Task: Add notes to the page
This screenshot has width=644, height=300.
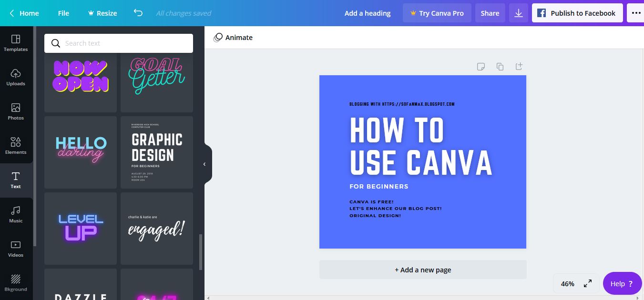Action: 480,67
